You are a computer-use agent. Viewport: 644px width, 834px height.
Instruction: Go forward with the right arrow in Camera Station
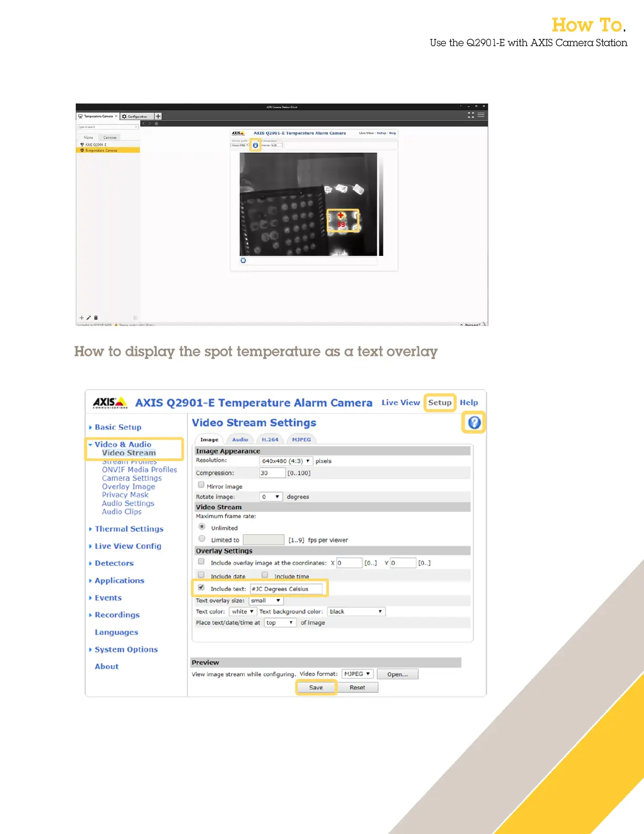(149, 124)
